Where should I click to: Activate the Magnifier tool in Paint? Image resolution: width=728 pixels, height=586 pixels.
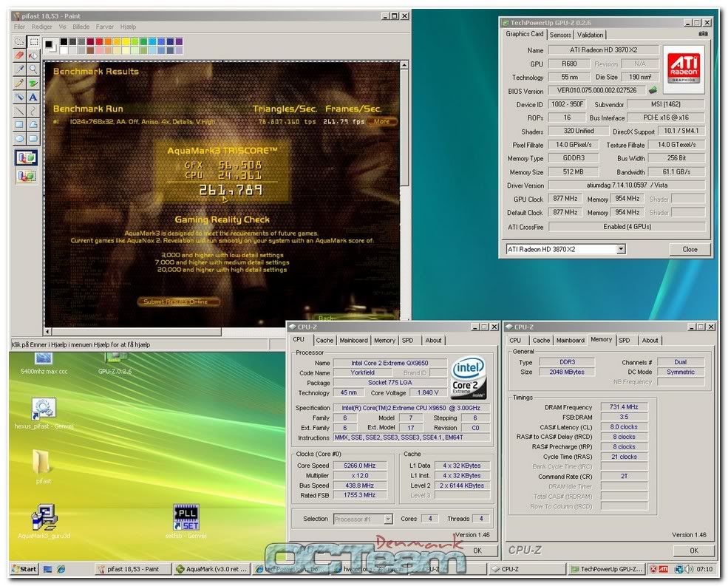[x=33, y=69]
